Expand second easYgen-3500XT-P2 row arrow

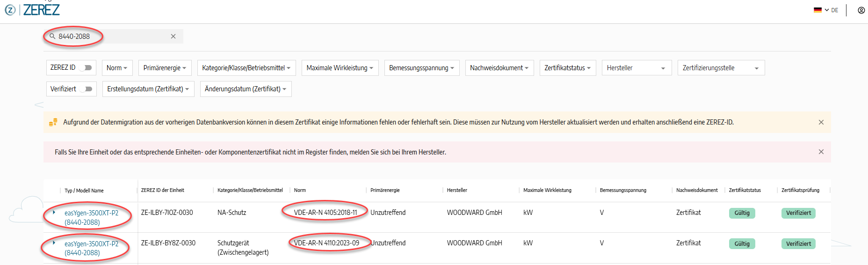click(x=54, y=243)
